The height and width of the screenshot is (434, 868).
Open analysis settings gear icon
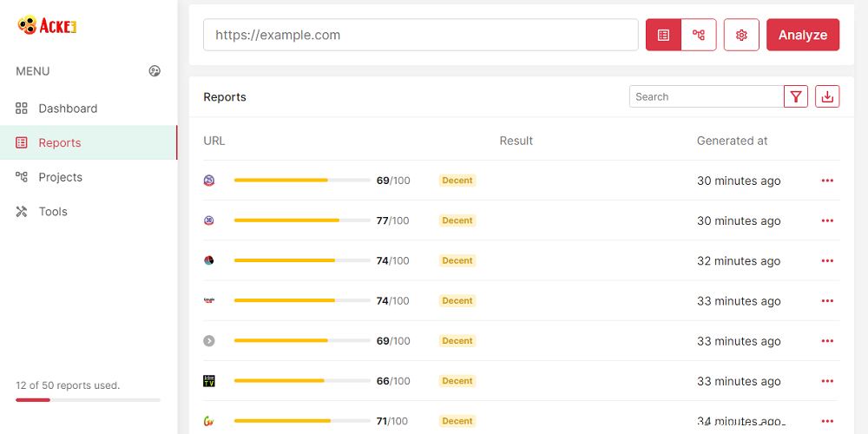pos(741,35)
